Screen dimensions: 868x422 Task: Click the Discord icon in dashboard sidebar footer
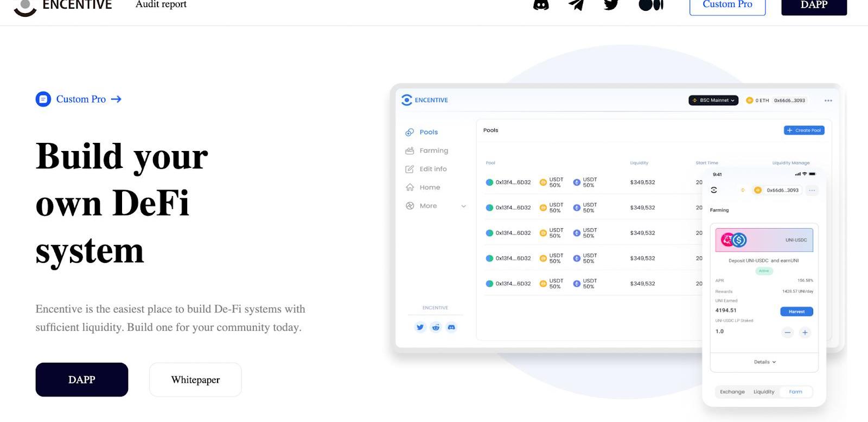pos(451,327)
